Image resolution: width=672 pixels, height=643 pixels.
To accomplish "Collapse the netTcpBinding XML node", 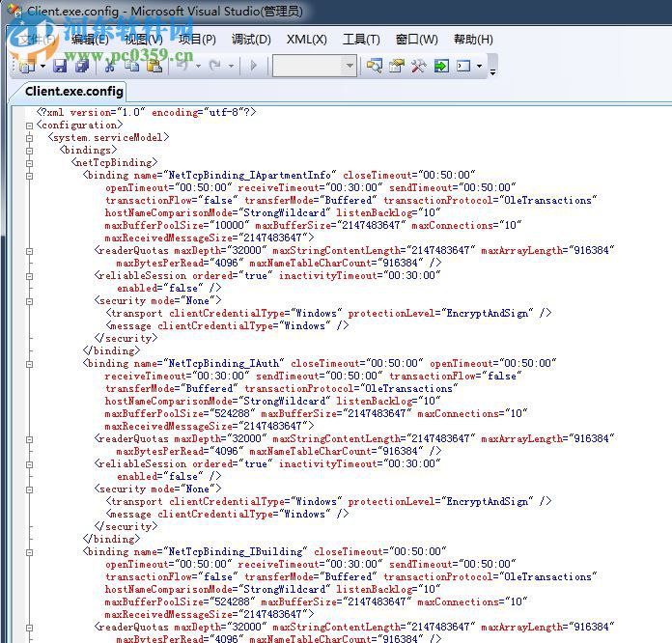I will [29, 163].
